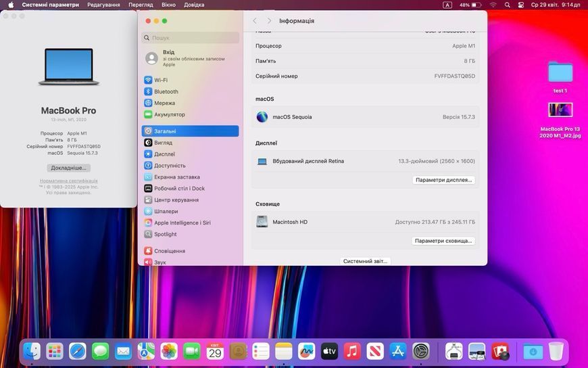Open Launchpad in the Dock

click(x=55, y=352)
